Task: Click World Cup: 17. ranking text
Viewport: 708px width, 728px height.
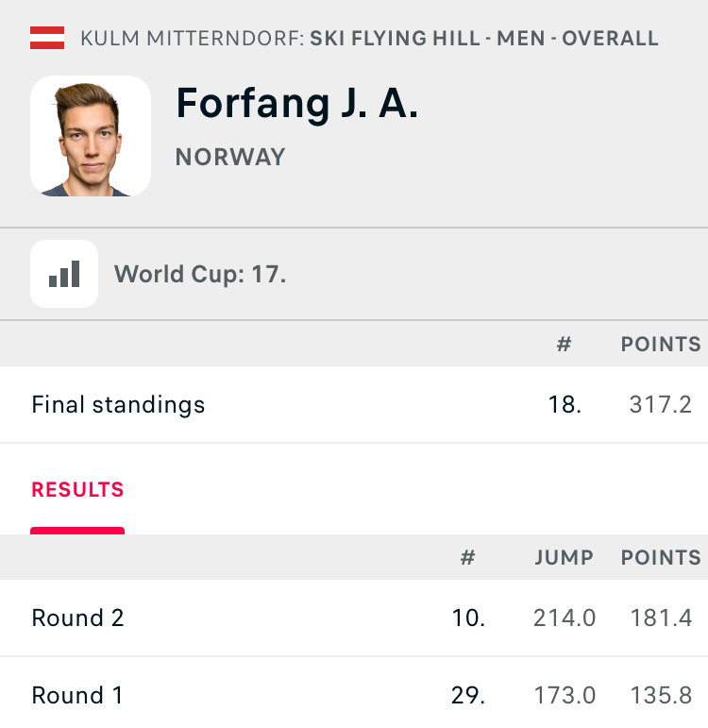Action: coord(200,274)
